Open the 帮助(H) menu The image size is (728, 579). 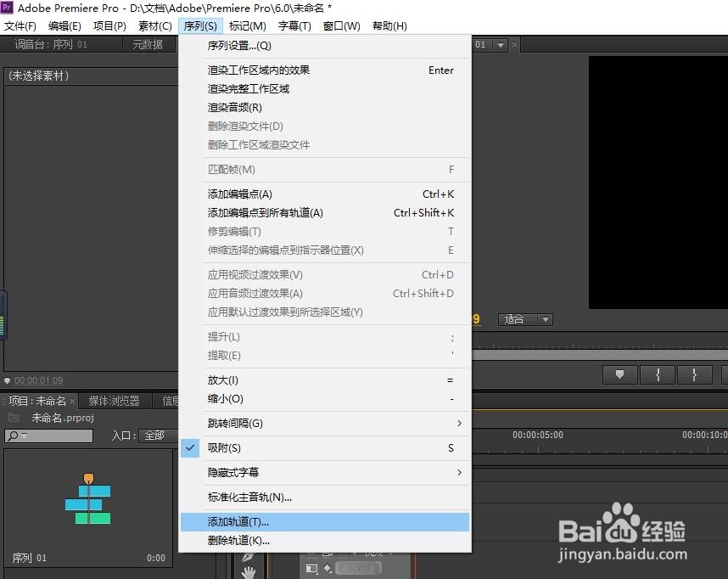[389, 26]
